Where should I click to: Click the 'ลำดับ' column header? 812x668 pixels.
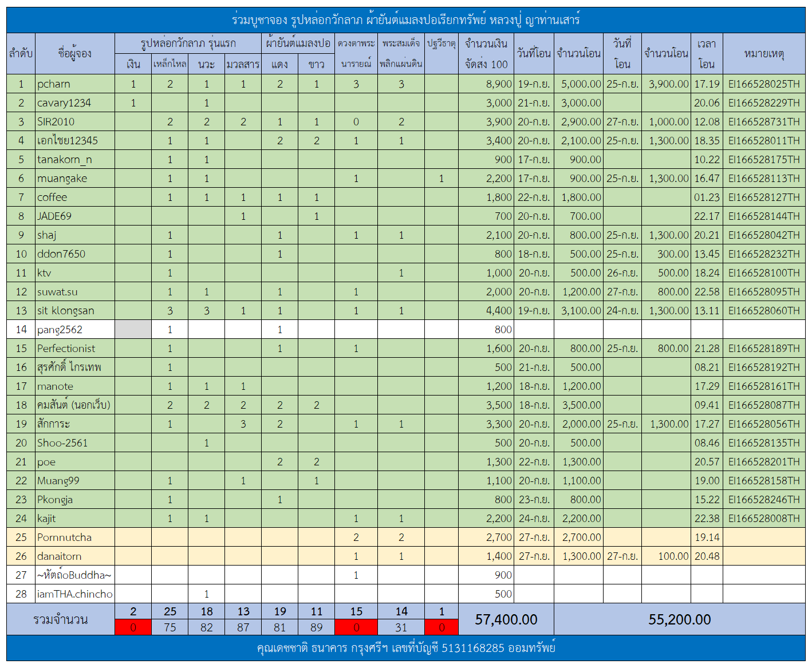[21, 53]
